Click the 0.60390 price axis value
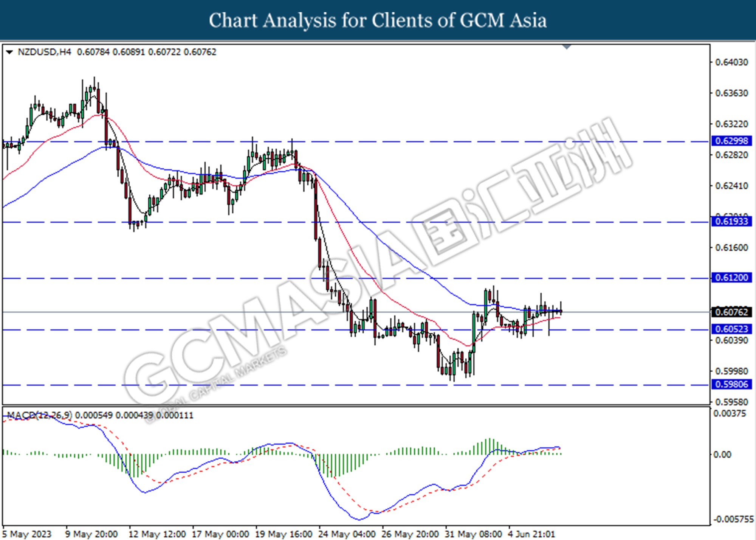The image size is (756, 540). [x=732, y=340]
